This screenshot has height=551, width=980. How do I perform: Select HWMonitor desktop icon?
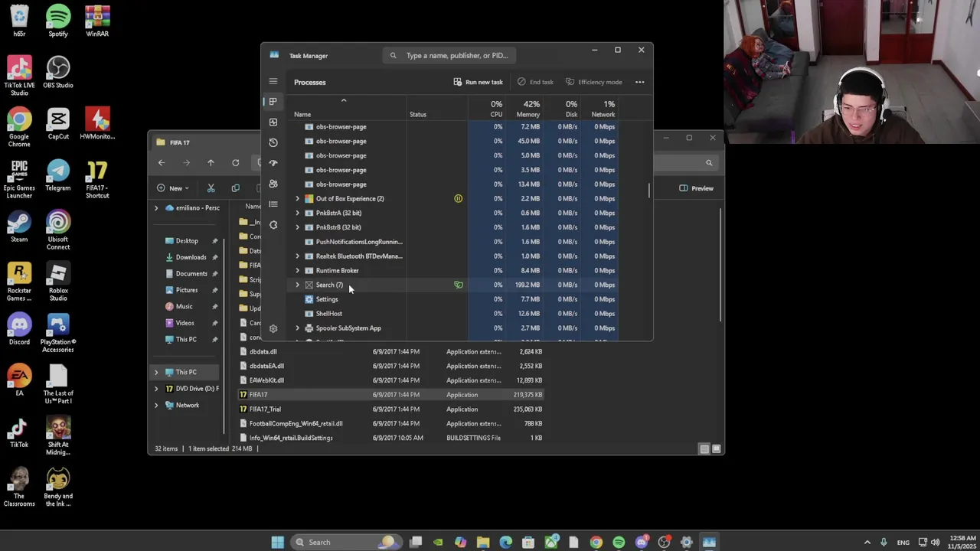pos(97,124)
